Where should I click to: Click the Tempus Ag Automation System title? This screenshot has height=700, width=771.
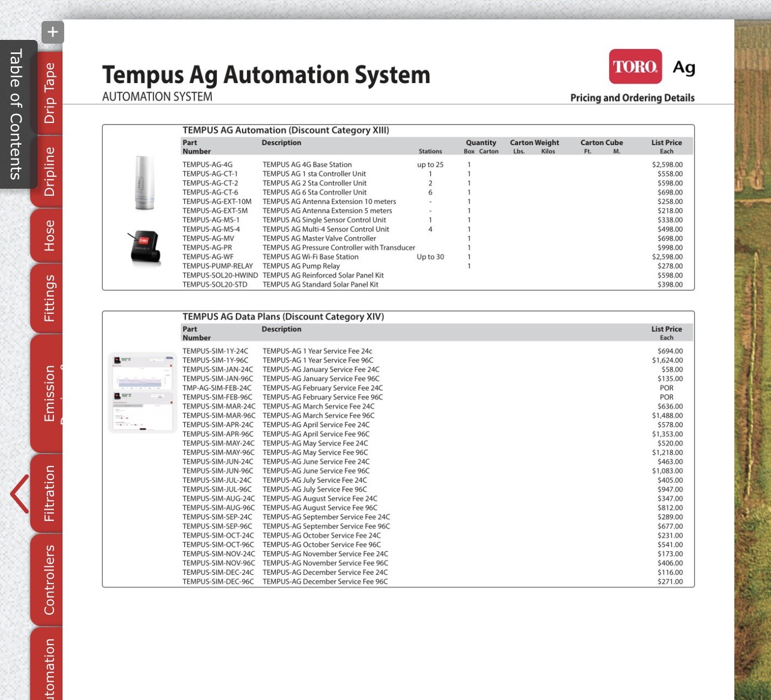coord(266,76)
